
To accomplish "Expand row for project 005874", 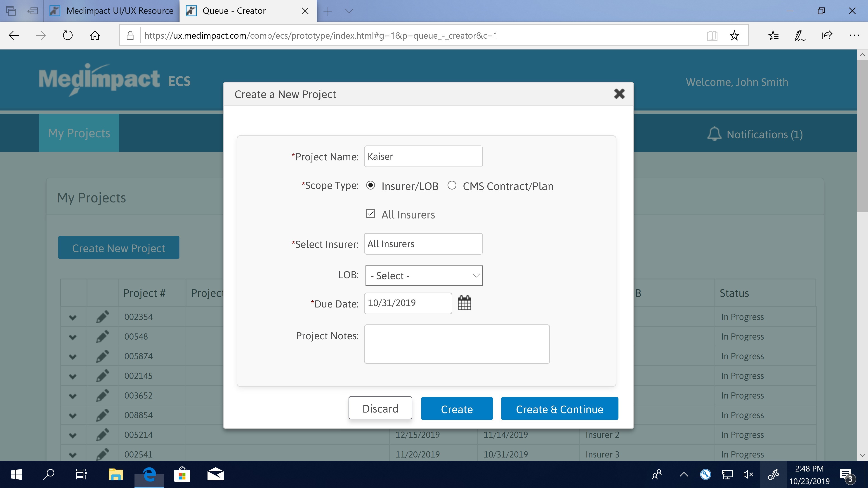I will point(72,357).
